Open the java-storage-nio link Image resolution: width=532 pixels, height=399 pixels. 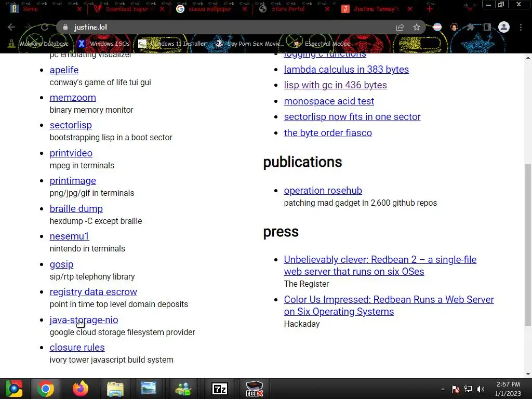(84, 320)
